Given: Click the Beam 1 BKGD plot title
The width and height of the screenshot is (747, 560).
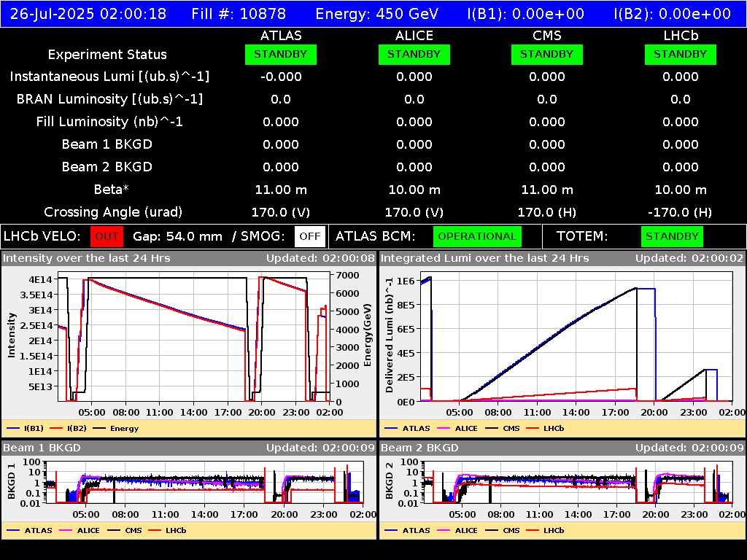Looking at the screenshot, I should 42,448.
